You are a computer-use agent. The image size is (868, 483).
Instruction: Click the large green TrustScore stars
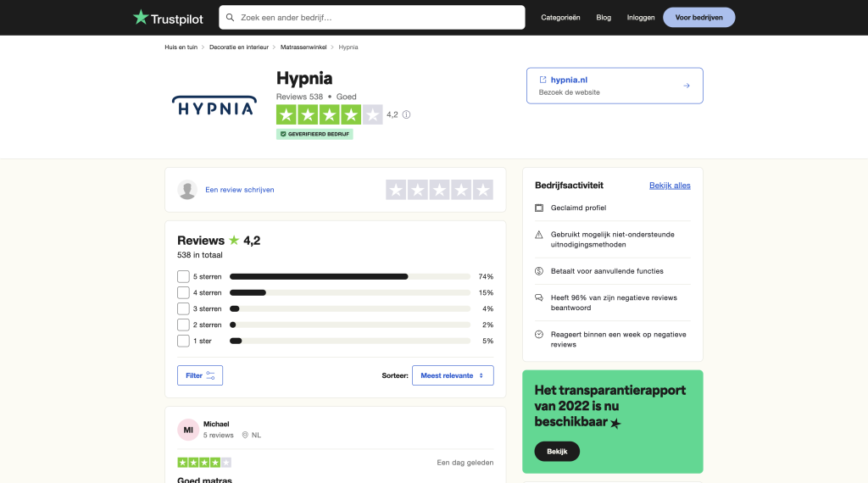(330, 114)
